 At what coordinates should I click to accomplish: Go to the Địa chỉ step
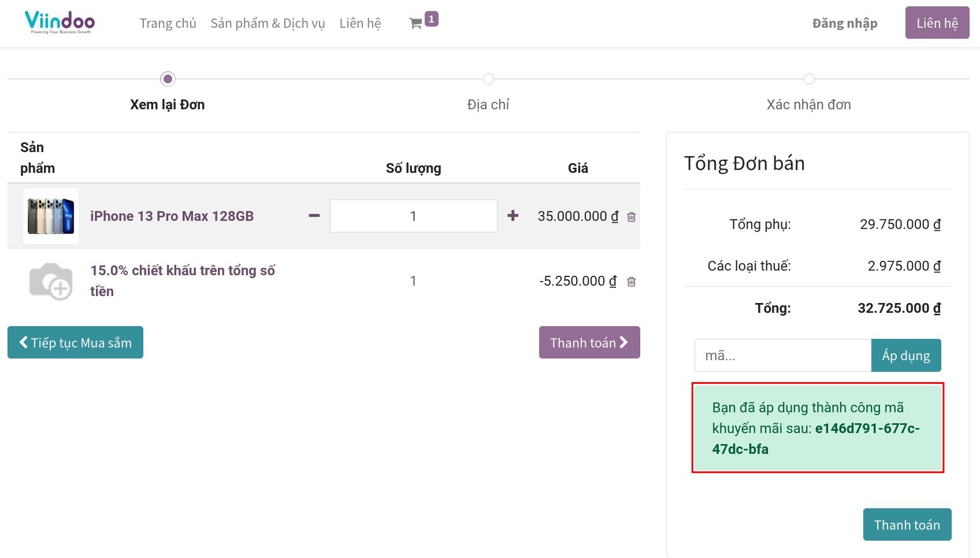(488, 79)
